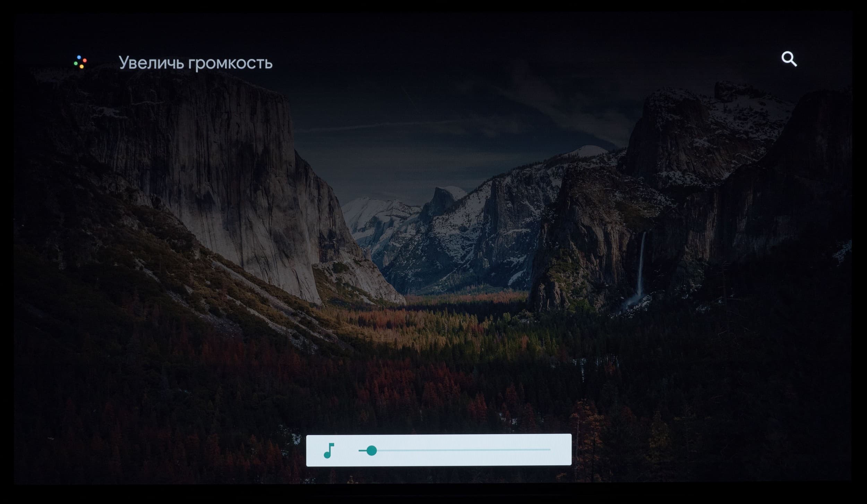This screenshot has width=867, height=504.
Task: Click the teal volume slider handle
Action: click(x=371, y=450)
